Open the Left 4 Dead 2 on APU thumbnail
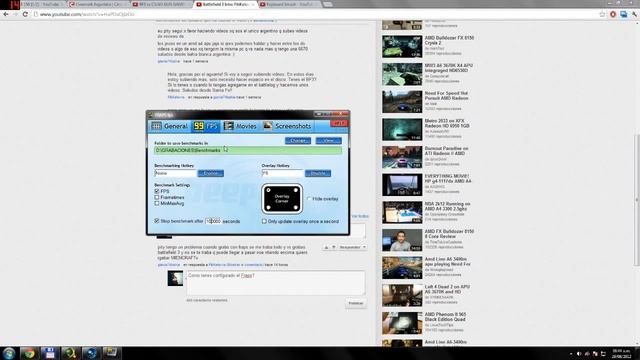640x360 pixels. 402,295
